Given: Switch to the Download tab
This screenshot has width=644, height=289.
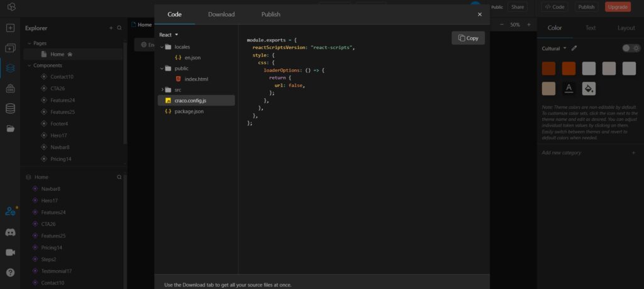Looking at the screenshot, I should (221, 14).
